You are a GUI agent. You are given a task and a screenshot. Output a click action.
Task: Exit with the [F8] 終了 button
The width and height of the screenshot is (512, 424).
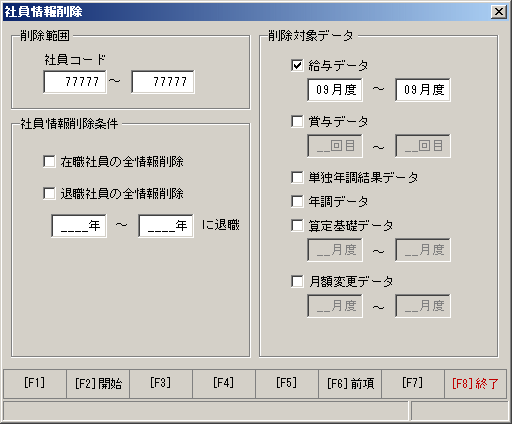[476, 384]
